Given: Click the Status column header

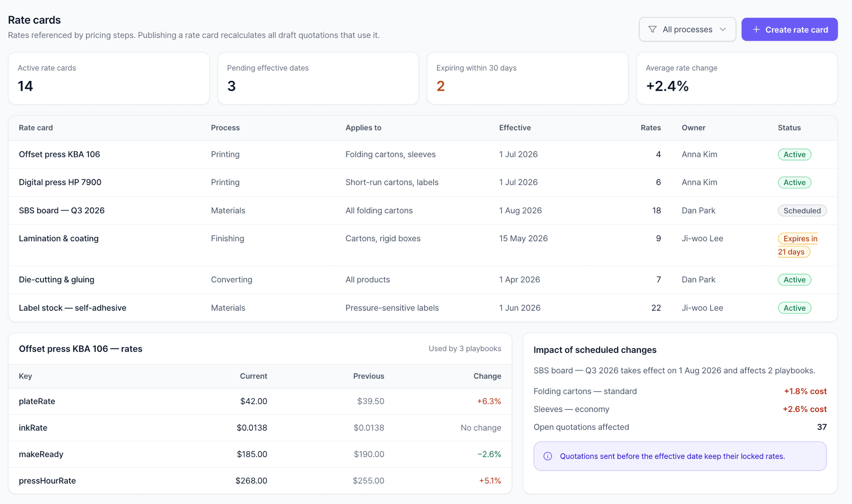Looking at the screenshot, I should [789, 128].
